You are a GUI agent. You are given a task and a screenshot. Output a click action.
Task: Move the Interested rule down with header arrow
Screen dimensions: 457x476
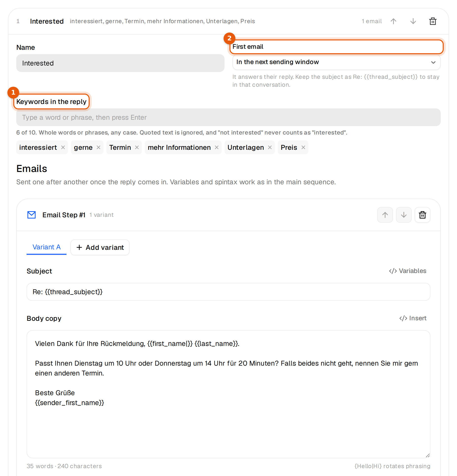(x=413, y=21)
